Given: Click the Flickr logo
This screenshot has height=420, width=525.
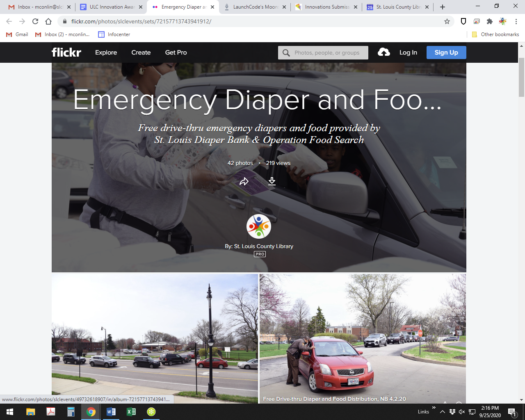Looking at the screenshot, I should click(66, 52).
